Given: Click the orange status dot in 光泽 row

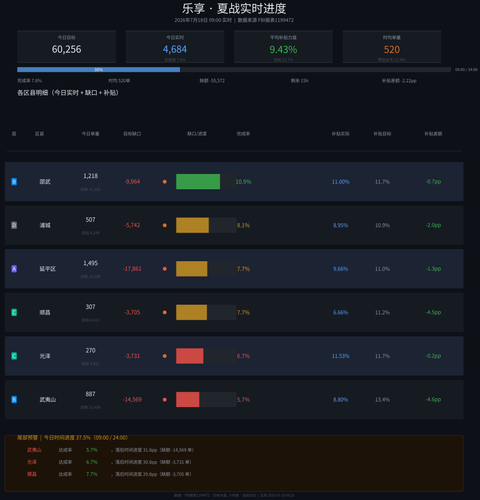Looking at the screenshot, I should click(x=165, y=356).
